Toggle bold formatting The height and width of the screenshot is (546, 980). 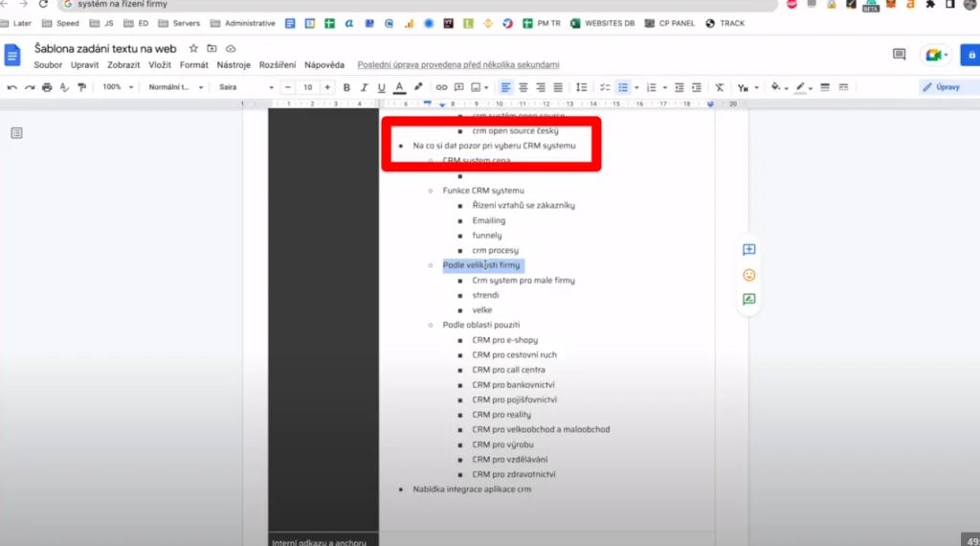(346, 87)
